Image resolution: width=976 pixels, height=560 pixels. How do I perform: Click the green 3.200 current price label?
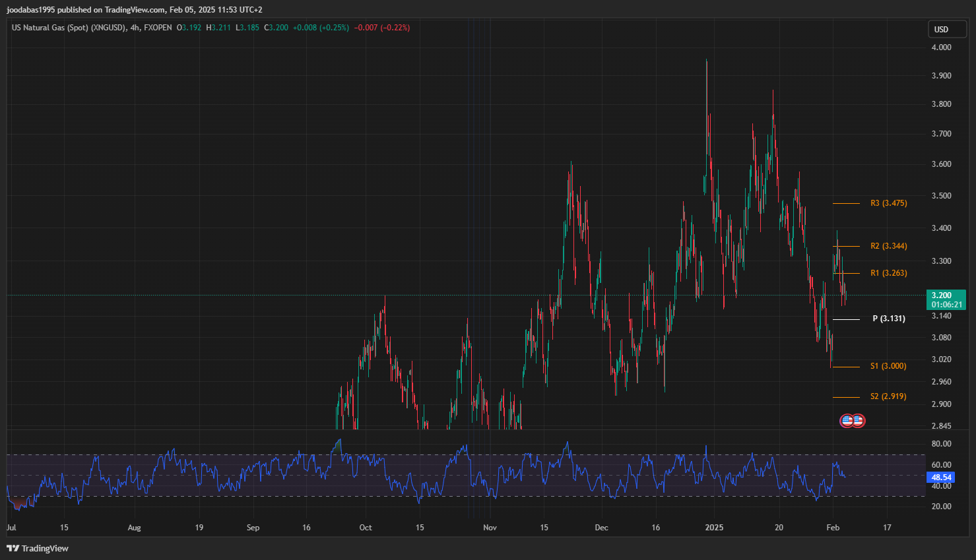[x=946, y=299]
